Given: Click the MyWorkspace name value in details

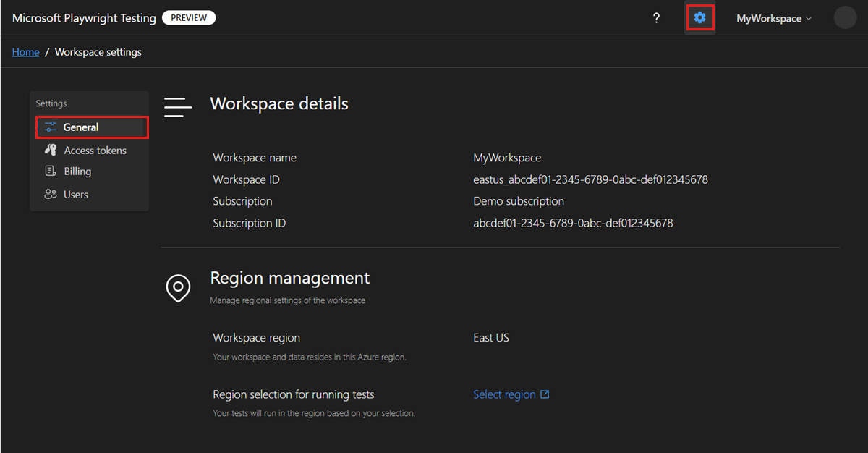Looking at the screenshot, I should point(507,158).
